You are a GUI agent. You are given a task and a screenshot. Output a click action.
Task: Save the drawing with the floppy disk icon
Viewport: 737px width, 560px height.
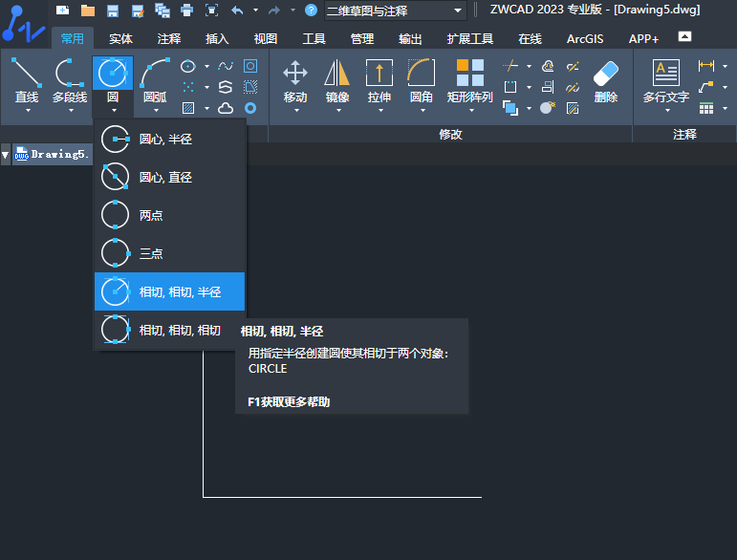(x=113, y=10)
